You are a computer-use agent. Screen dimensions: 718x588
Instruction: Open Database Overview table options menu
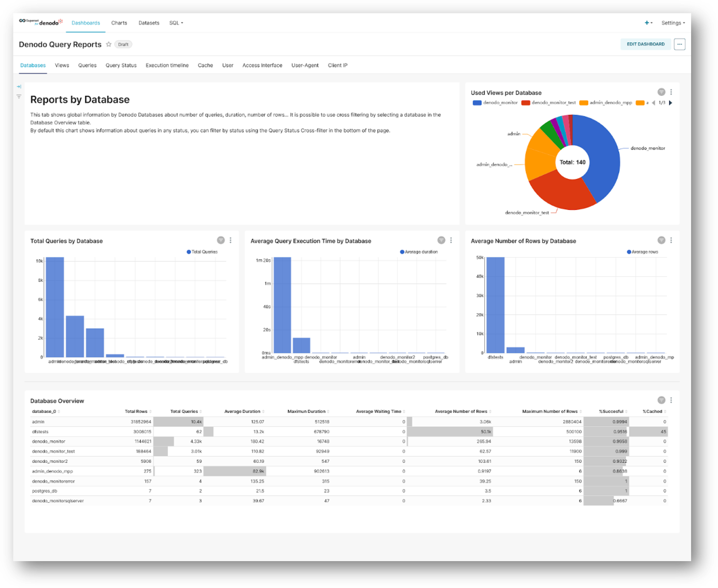coord(671,400)
